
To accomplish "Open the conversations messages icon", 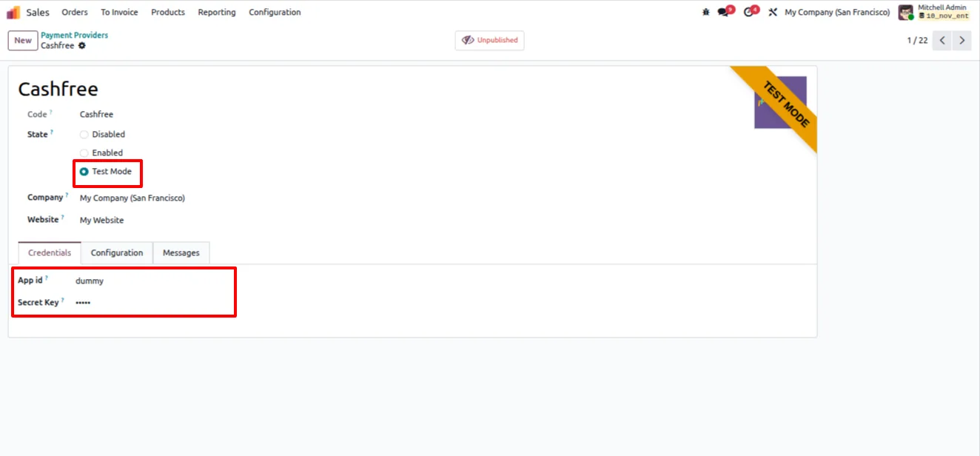I will pyautogui.click(x=725, y=12).
